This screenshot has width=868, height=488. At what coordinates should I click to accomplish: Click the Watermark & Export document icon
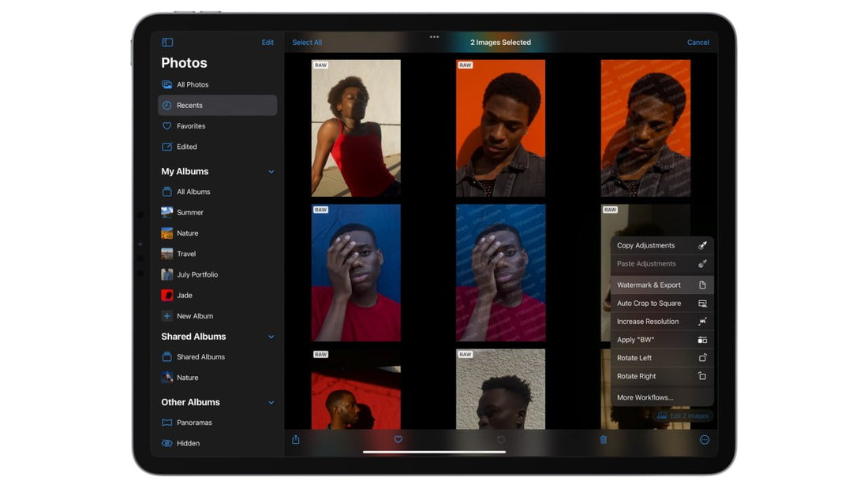(702, 285)
